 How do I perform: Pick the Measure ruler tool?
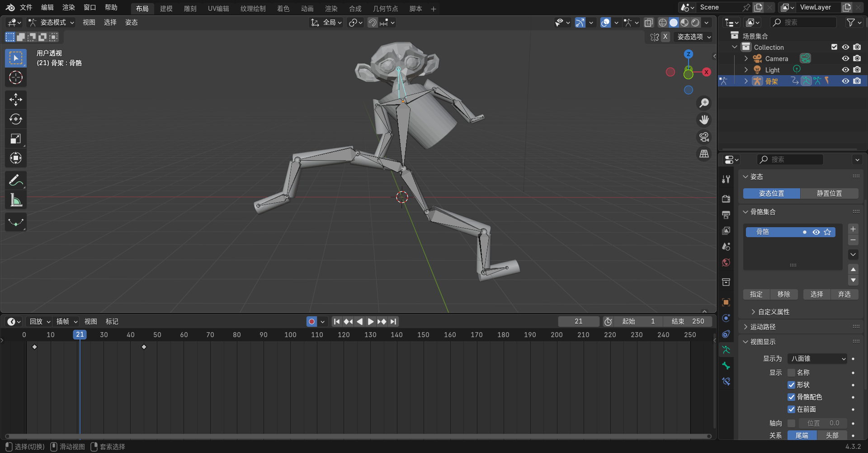pyautogui.click(x=16, y=200)
